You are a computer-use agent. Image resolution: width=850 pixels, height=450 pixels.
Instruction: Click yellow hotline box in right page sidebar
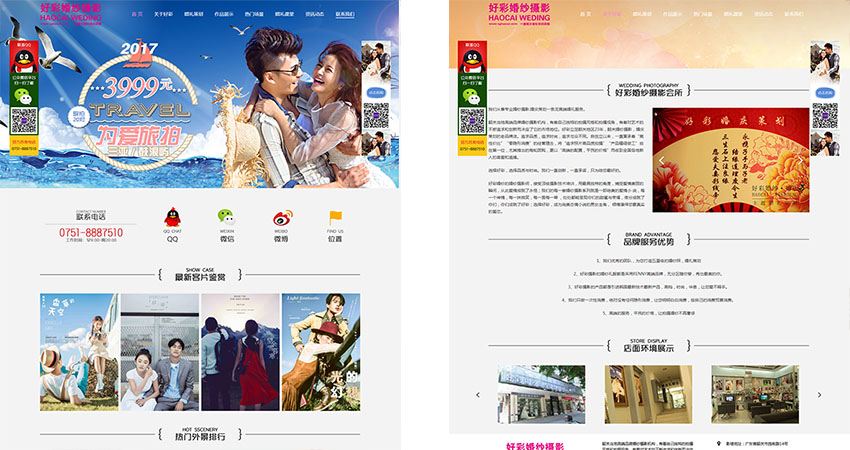[472, 145]
